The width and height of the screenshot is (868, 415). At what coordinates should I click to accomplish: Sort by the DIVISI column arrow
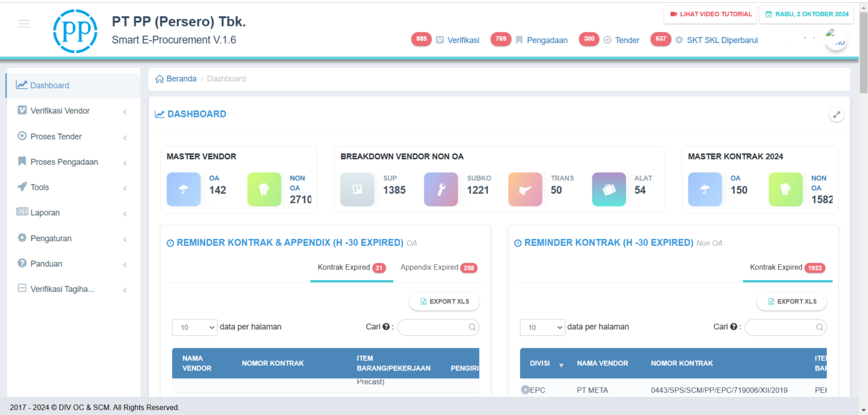(561, 365)
